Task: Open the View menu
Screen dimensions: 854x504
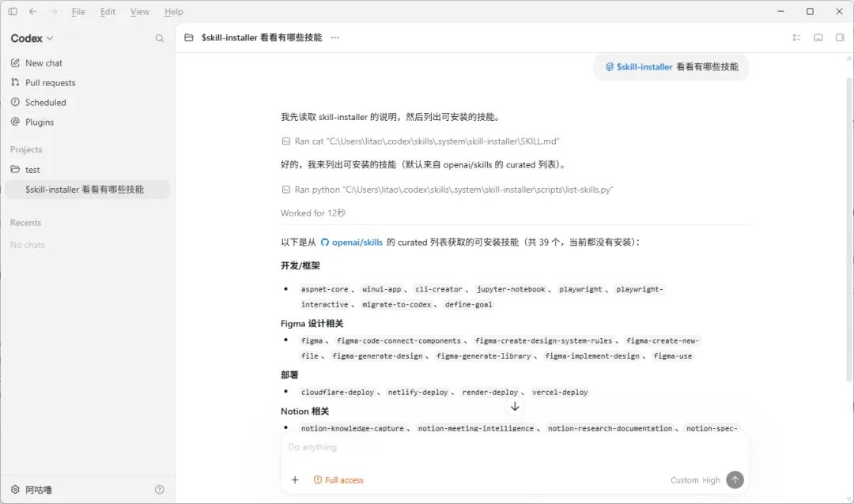Action: click(x=139, y=11)
